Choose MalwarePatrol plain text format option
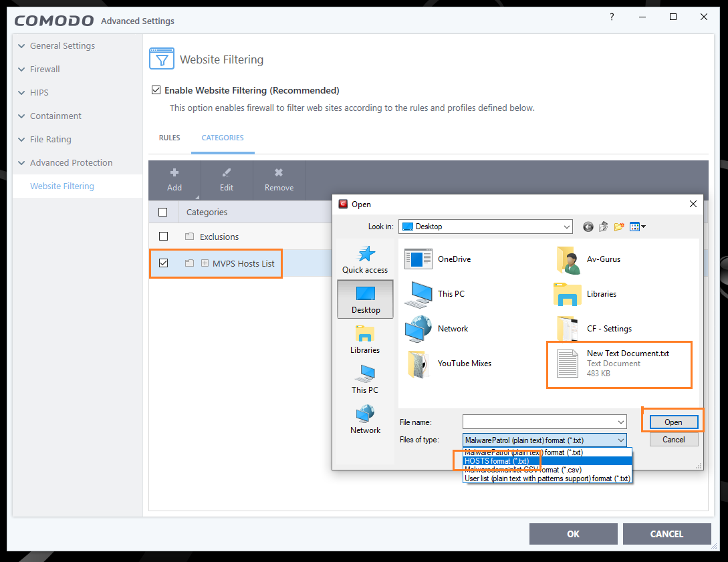728x562 pixels. [x=548, y=452]
